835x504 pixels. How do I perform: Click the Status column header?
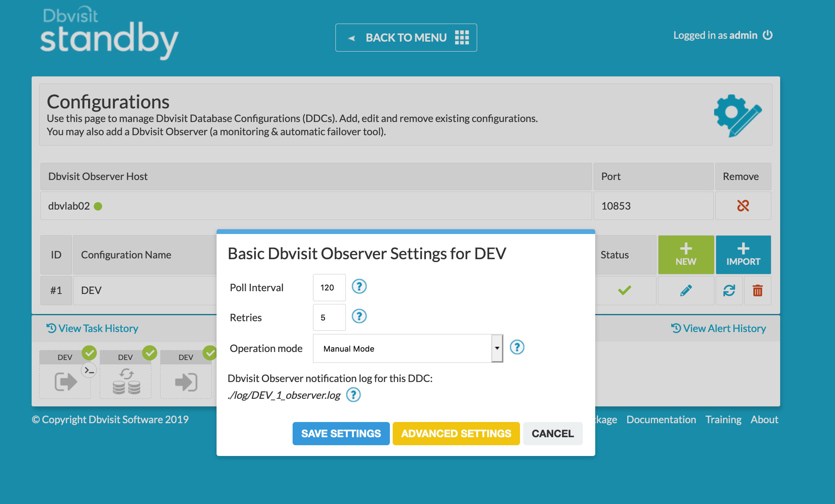pos(626,255)
